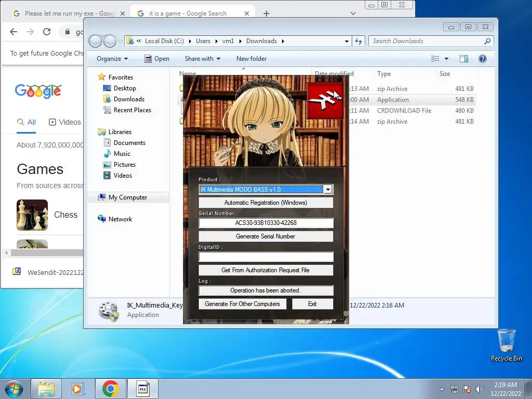The image size is (532, 399).
Task: Click the Explorer forward navigation arrow
Action: tap(110, 41)
